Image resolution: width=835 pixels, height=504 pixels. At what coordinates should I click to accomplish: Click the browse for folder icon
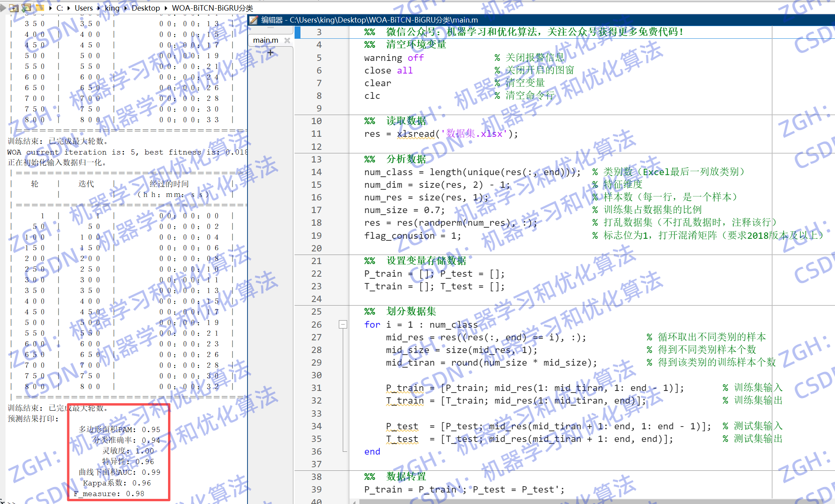click(27, 8)
